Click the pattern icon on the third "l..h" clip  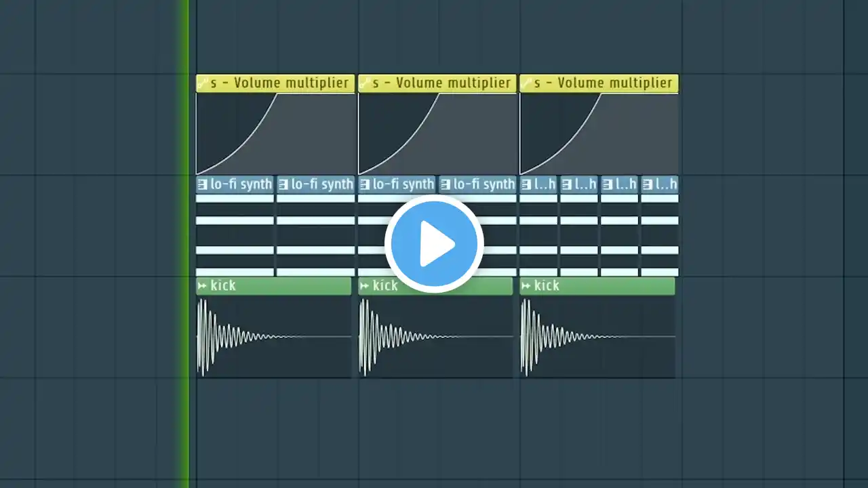click(x=608, y=184)
